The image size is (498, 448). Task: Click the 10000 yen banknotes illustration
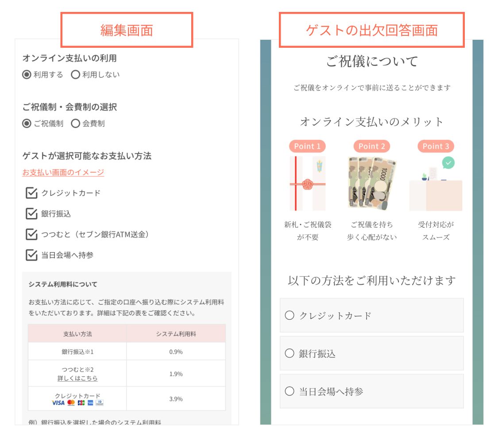pos(371,183)
